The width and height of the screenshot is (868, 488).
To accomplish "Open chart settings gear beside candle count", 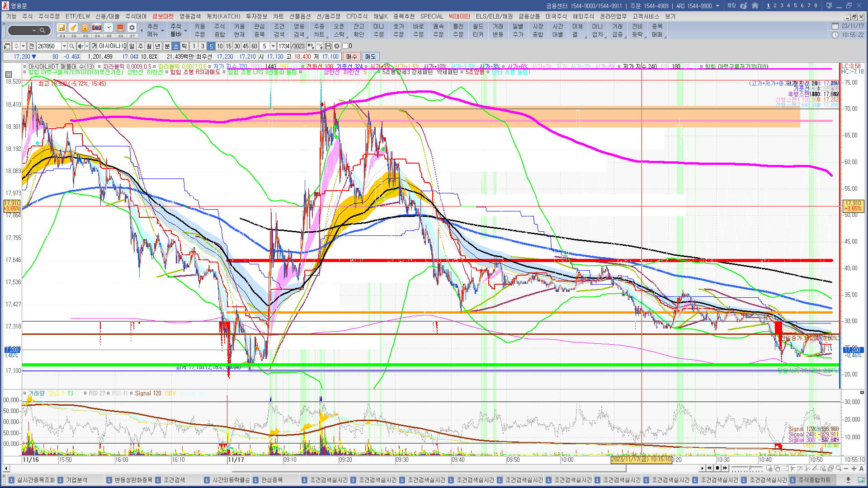I will pyautogui.click(x=337, y=46).
